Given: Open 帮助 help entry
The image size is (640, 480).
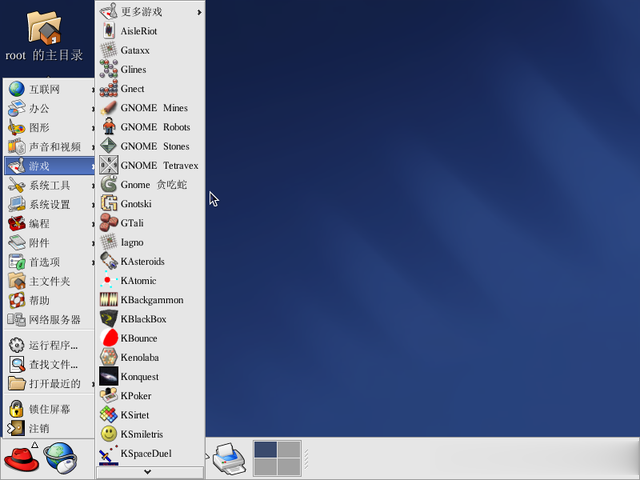Looking at the screenshot, I should pos(50,300).
